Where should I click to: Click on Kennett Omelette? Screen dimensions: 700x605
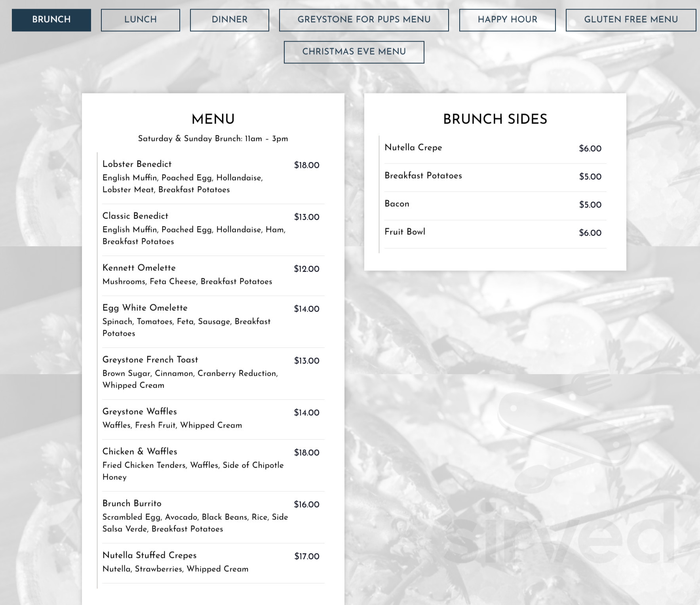tap(139, 268)
